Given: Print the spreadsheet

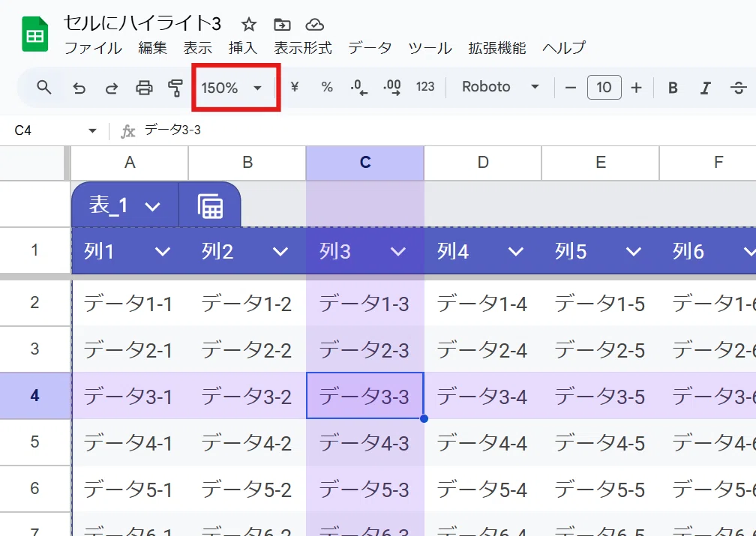Looking at the screenshot, I should tap(144, 88).
